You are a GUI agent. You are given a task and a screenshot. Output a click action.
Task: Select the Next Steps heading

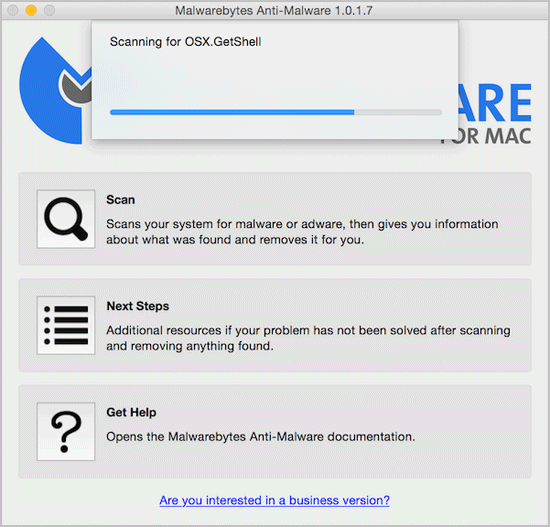[x=138, y=306]
